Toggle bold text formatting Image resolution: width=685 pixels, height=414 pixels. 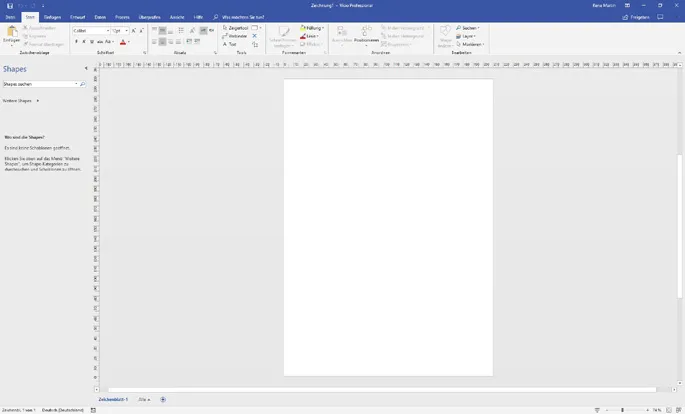tap(76, 42)
